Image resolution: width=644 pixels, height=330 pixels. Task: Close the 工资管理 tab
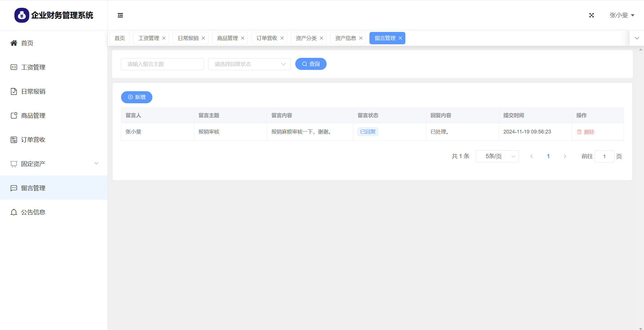164,38
